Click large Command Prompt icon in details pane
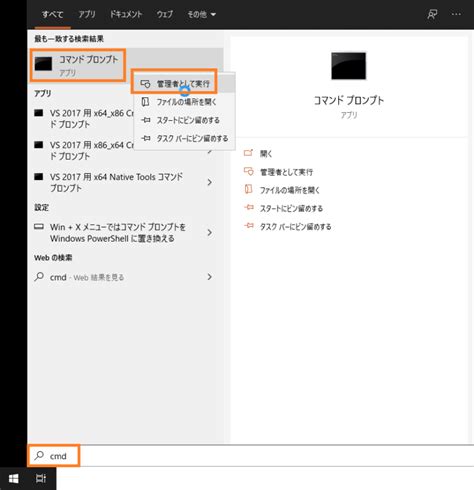The image size is (474, 490). click(x=349, y=66)
